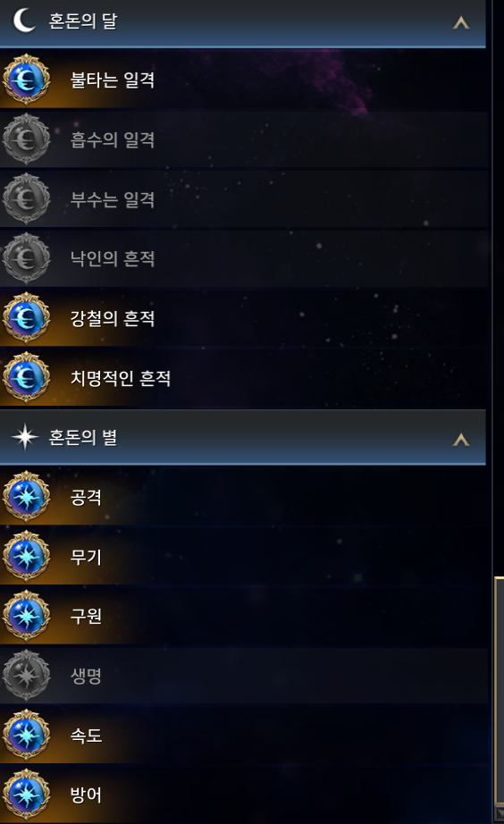Click the 혼돈의 달 header title
504x824 pixels.
click(x=83, y=21)
